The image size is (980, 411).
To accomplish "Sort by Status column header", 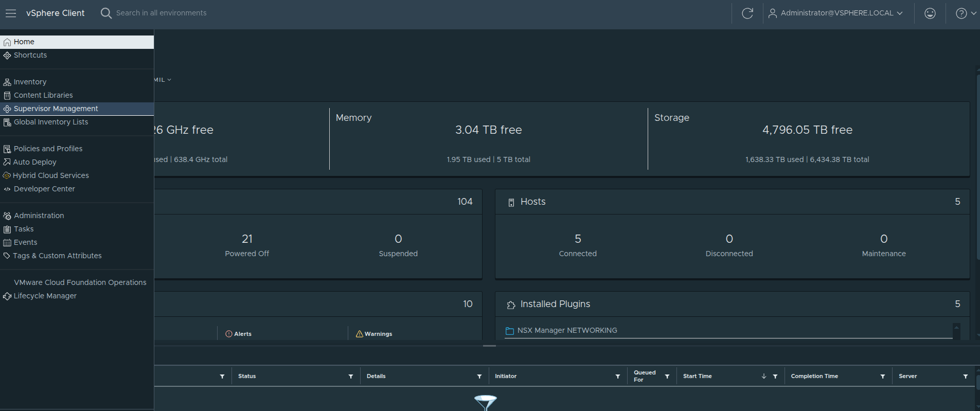I will click(x=247, y=376).
